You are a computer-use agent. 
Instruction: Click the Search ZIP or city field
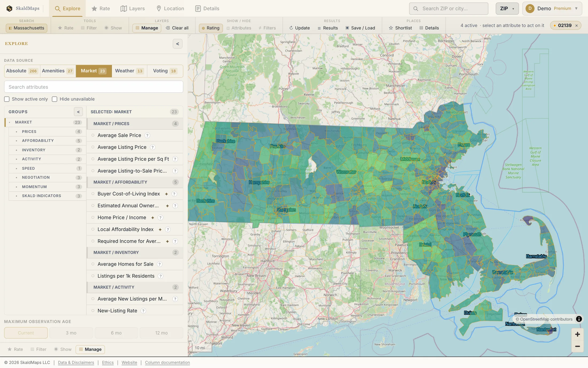click(448, 9)
